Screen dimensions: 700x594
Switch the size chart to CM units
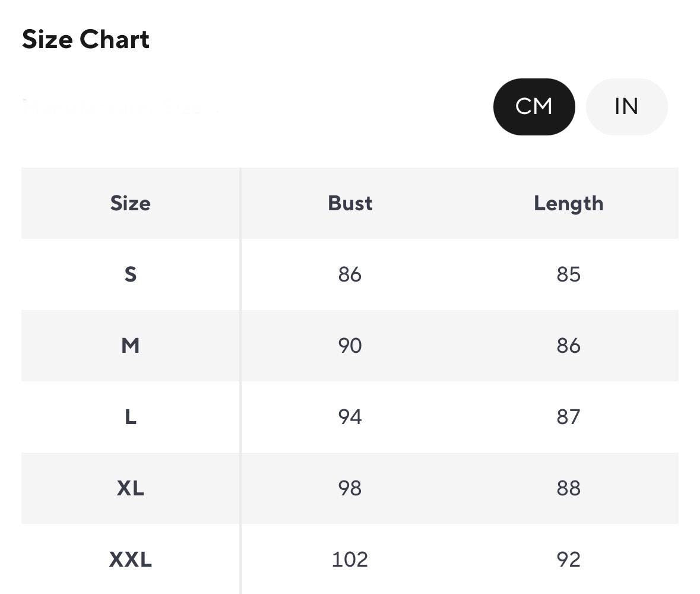534,107
